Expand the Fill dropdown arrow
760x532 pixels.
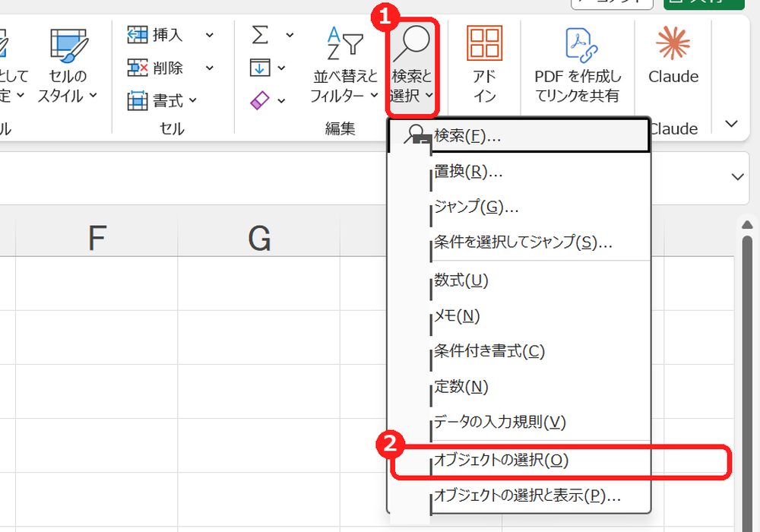point(282,68)
